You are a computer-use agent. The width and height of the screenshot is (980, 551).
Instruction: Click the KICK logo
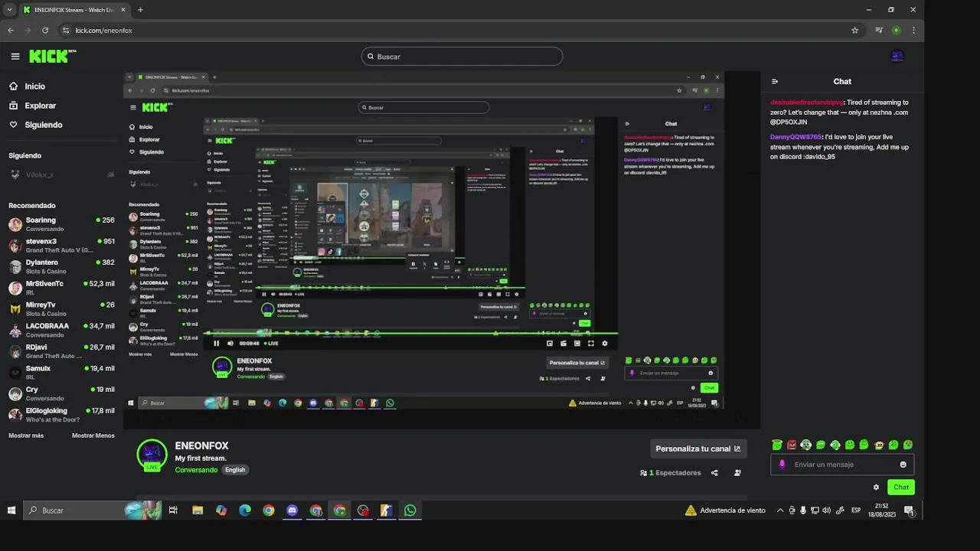(52, 56)
